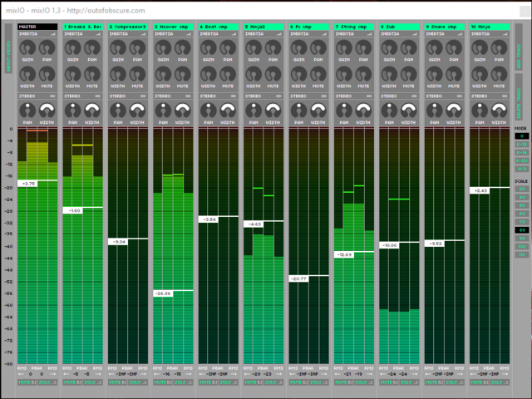Solo the Master channel
The height and width of the screenshot is (399, 532).
click(x=47, y=382)
